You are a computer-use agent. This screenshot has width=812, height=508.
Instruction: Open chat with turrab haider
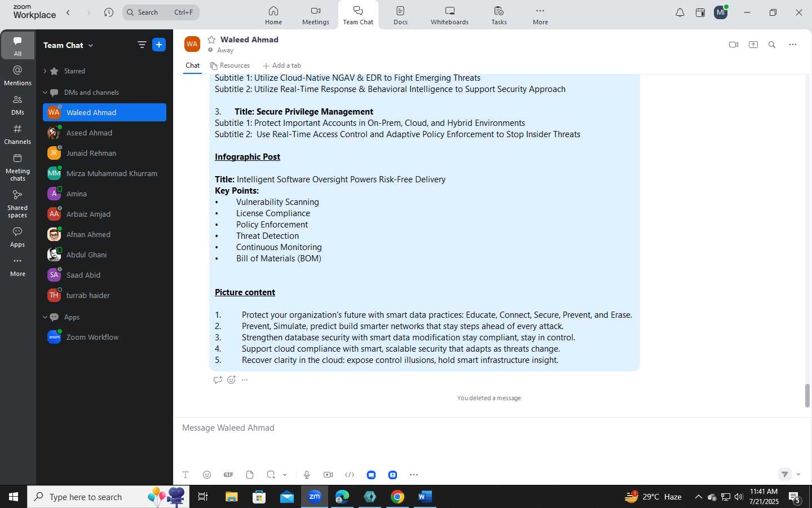(x=104, y=295)
